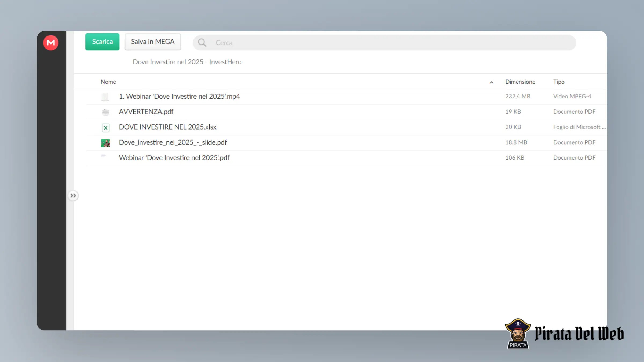Image resolution: width=644 pixels, height=362 pixels.
Task: Click the Excel xlsx file icon
Action: click(105, 128)
